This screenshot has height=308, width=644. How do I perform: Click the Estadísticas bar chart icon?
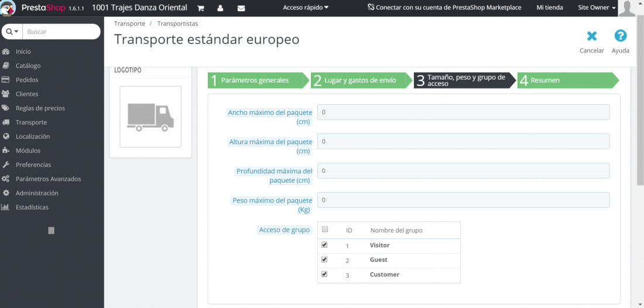tap(6, 207)
